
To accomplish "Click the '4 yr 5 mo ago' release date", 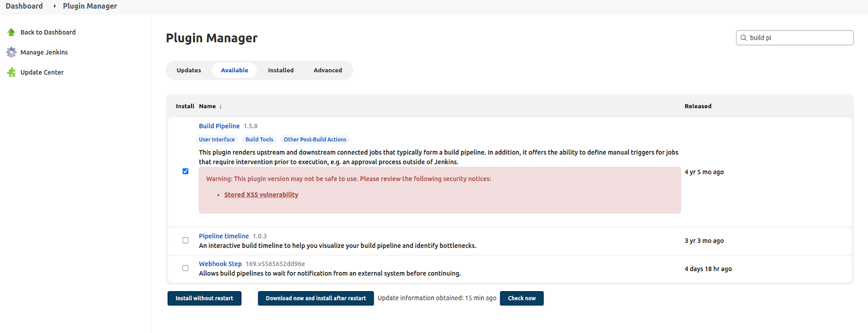I will point(704,172).
